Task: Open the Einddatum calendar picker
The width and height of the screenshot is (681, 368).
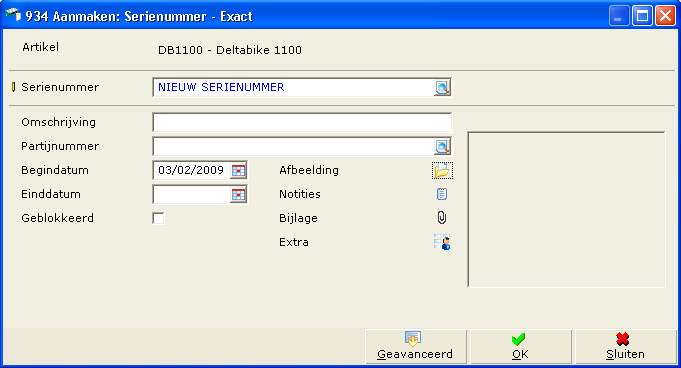Action: (x=238, y=194)
